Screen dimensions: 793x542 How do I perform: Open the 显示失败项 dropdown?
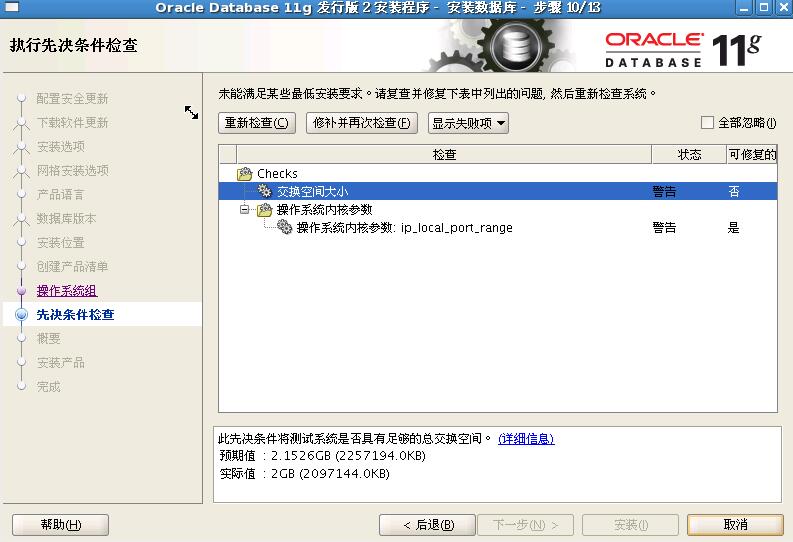pyautogui.click(x=468, y=123)
